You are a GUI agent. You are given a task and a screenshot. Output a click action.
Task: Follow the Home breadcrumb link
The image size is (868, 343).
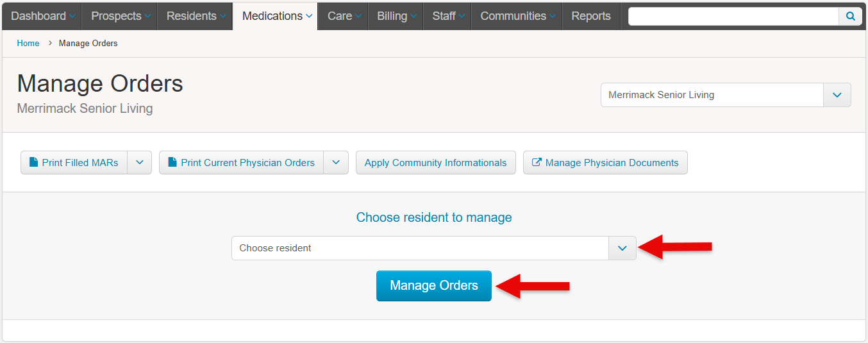pos(28,44)
